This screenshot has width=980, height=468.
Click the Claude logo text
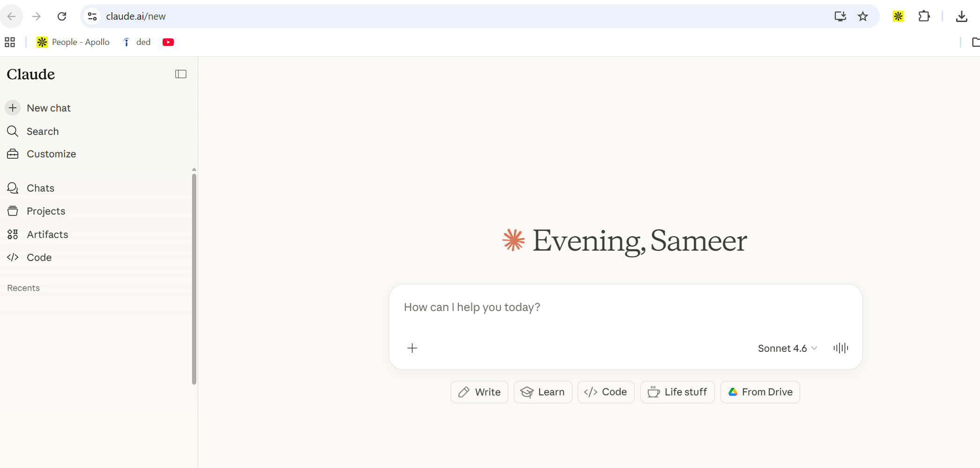coord(31,74)
